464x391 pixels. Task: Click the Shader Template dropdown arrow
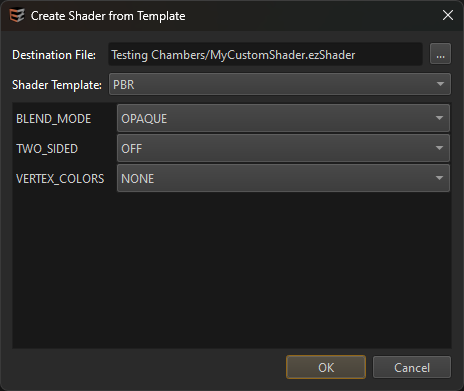point(440,84)
